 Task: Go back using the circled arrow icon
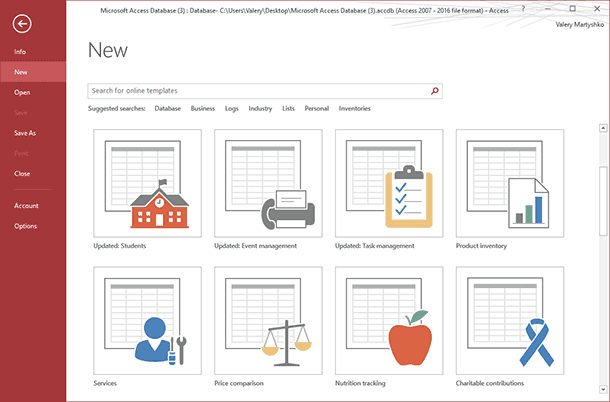22,24
